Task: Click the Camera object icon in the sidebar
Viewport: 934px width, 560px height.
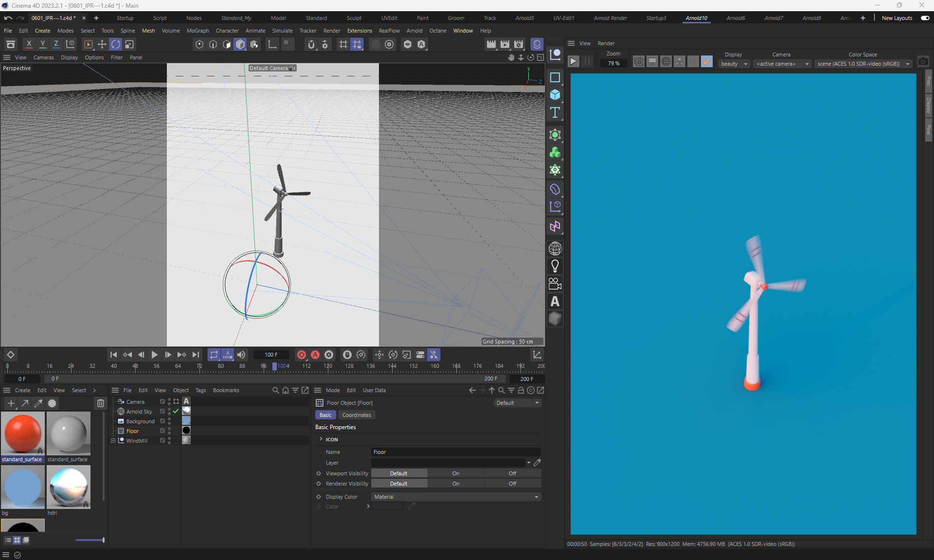Action: tap(555, 284)
